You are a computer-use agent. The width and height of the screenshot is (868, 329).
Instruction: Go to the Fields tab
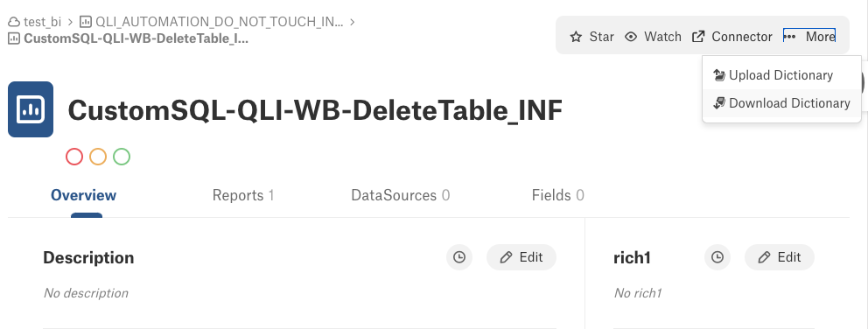click(558, 195)
